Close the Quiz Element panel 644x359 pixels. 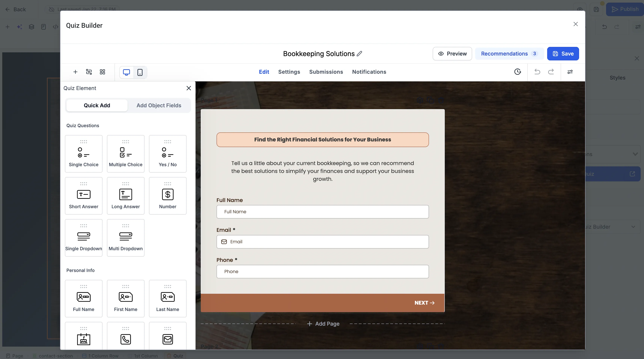point(189,88)
